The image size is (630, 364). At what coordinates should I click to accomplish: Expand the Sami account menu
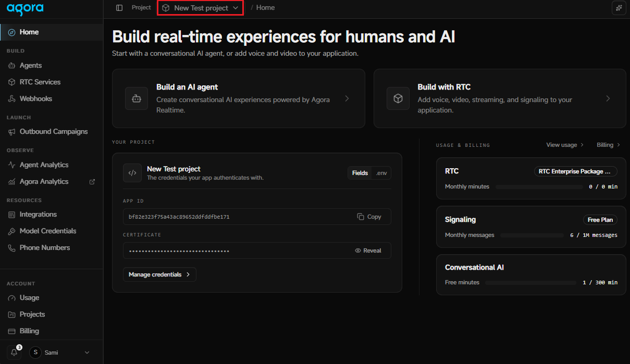(60, 353)
